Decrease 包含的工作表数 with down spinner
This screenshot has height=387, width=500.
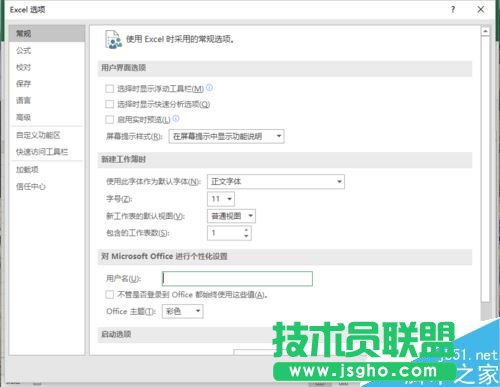click(x=246, y=236)
